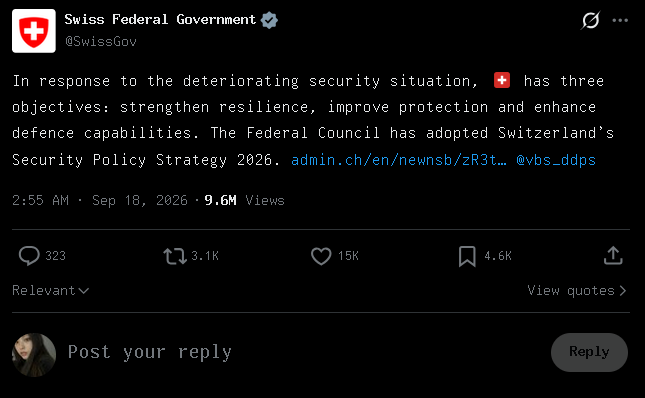Open the three-dot more options menu
This screenshot has height=398, width=645.
[x=620, y=20]
